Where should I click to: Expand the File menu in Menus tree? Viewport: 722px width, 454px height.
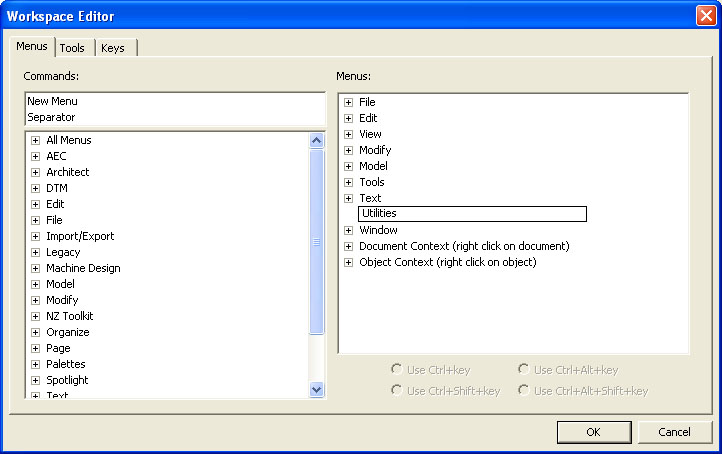tap(349, 102)
